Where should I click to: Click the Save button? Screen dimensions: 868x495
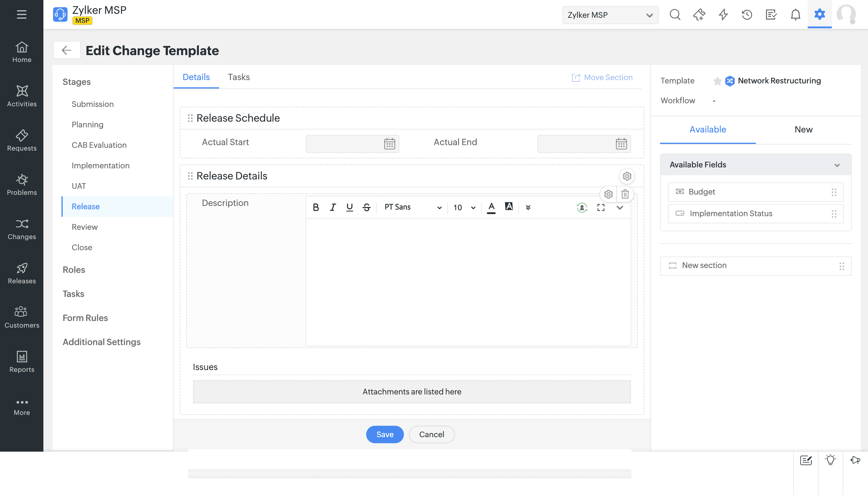pos(385,434)
